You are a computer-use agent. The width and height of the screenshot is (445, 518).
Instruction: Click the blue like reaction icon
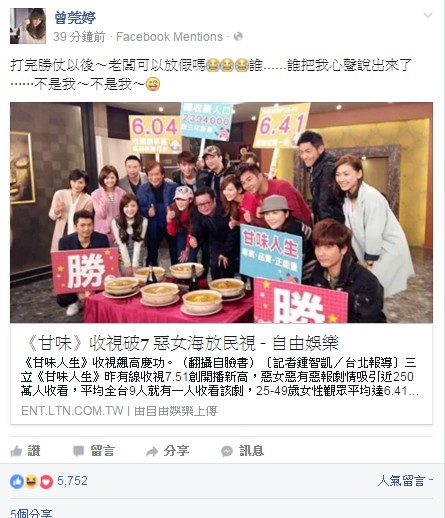[17, 481]
